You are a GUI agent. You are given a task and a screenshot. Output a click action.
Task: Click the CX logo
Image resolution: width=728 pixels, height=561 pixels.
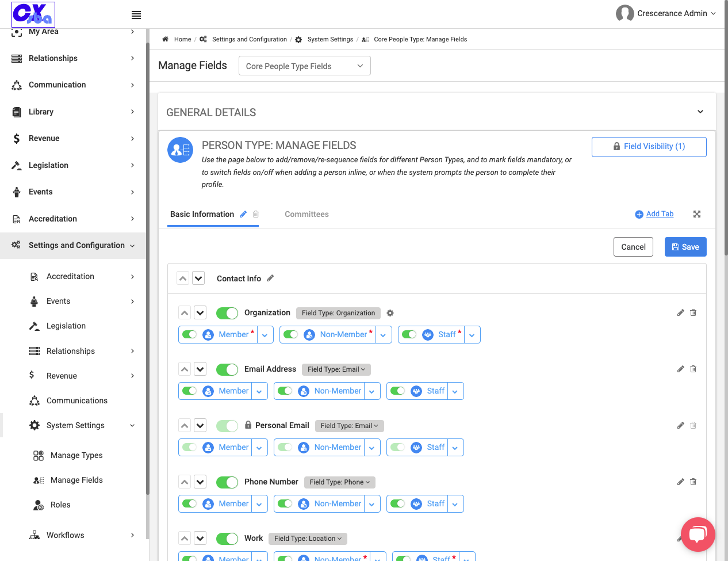coord(33,14)
